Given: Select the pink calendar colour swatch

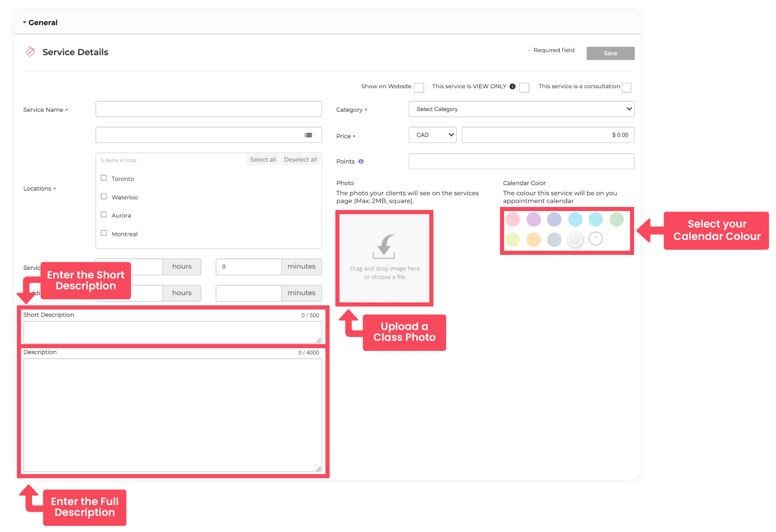Looking at the screenshot, I should 513,219.
